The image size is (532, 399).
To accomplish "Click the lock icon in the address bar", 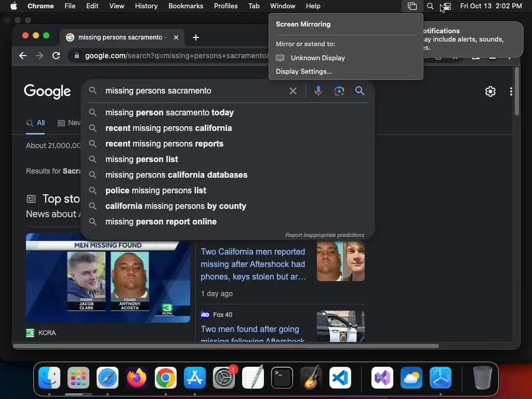I will click(x=77, y=56).
